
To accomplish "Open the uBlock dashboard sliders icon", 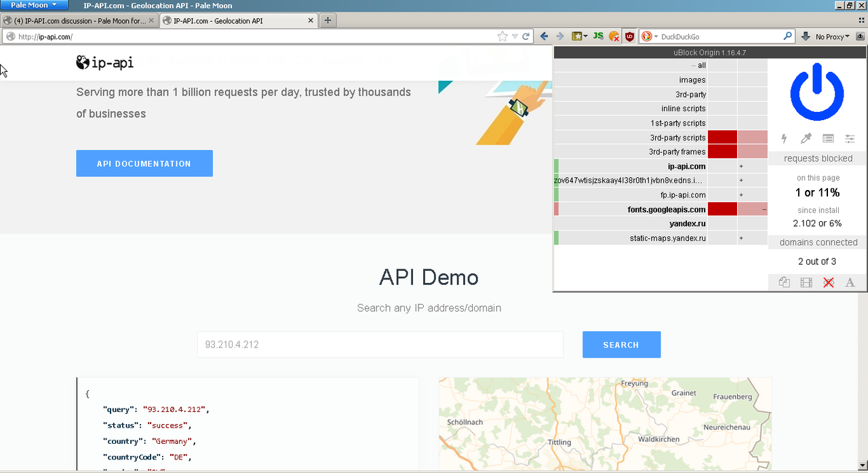I will tap(850, 138).
